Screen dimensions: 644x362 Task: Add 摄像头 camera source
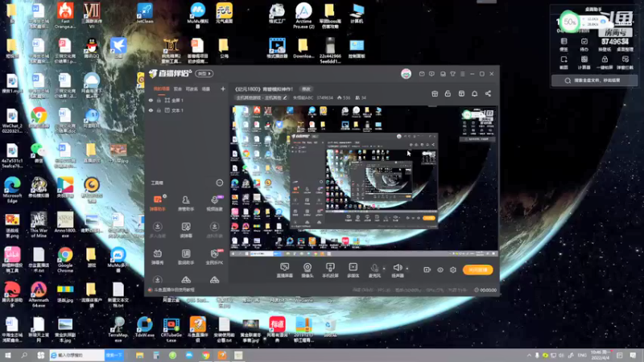pyautogui.click(x=308, y=270)
